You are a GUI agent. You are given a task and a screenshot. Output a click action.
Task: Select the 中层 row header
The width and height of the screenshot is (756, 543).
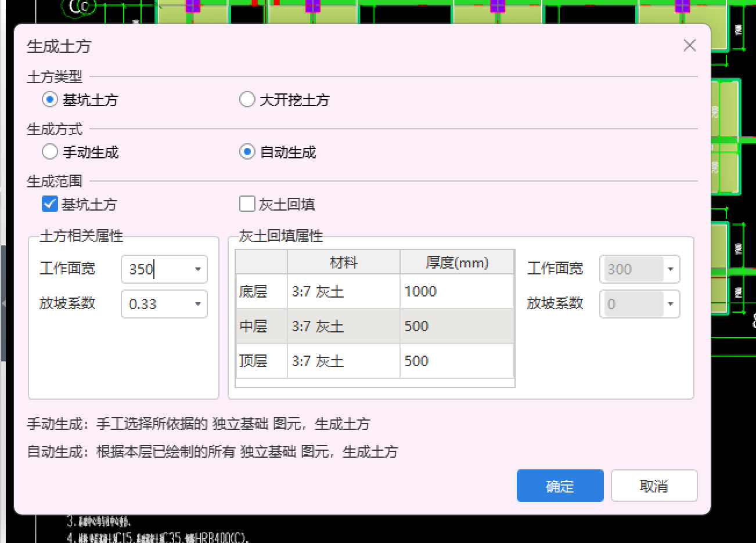pyautogui.click(x=261, y=326)
